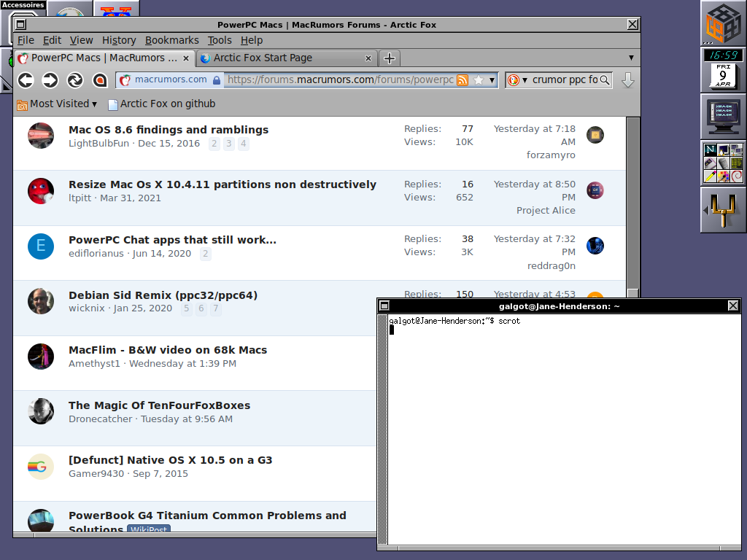This screenshot has height=560, width=747.
Task: Open the list-all-tabs dropdown arrow
Action: coord(631,58)
